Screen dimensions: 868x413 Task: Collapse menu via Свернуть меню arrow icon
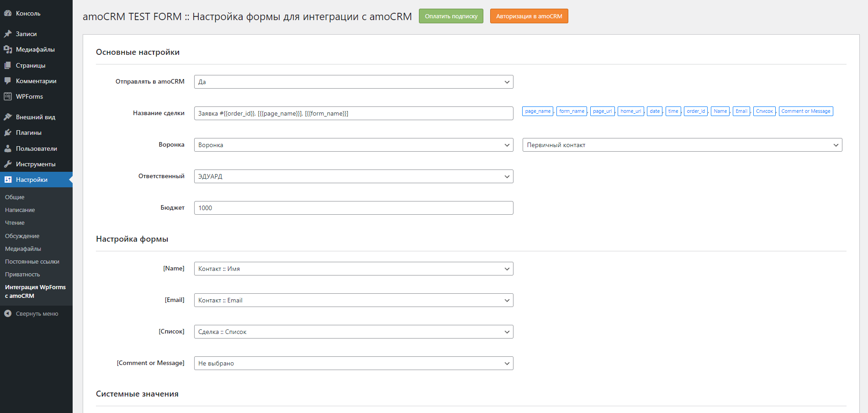pyautogui.click(x=8, y=313)
